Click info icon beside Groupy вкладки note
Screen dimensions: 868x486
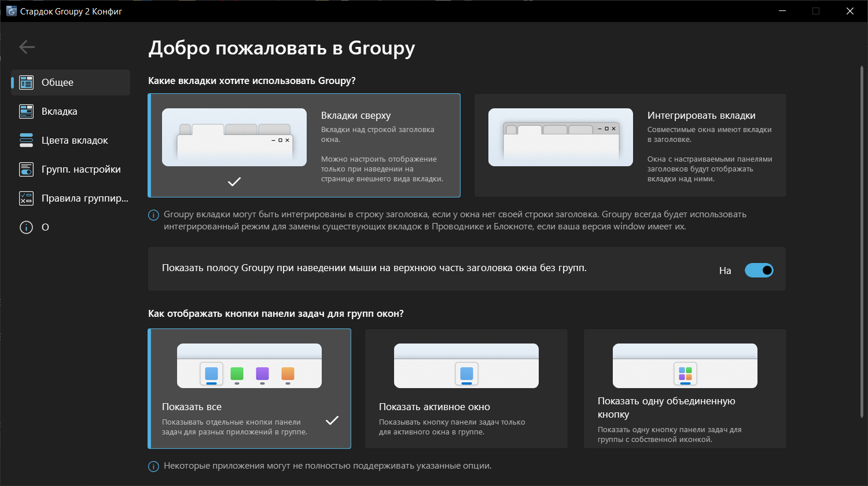pyautogui.click(x=153, y=215)
